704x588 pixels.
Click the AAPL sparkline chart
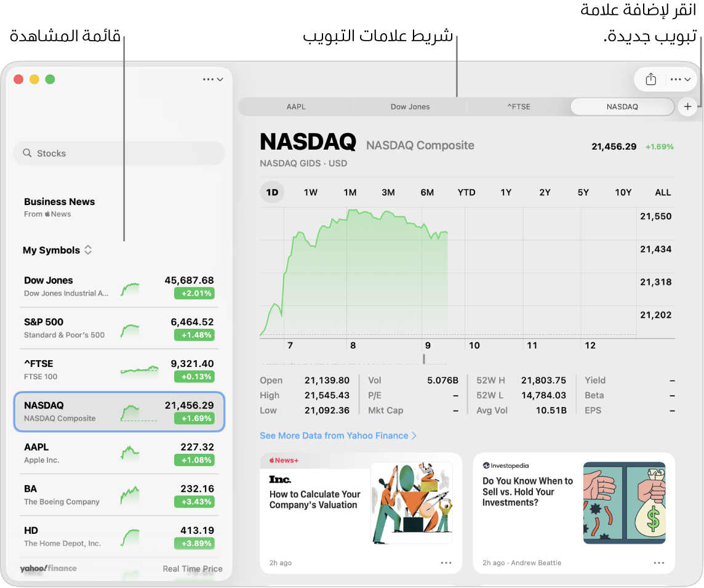(x=130, y=453)
